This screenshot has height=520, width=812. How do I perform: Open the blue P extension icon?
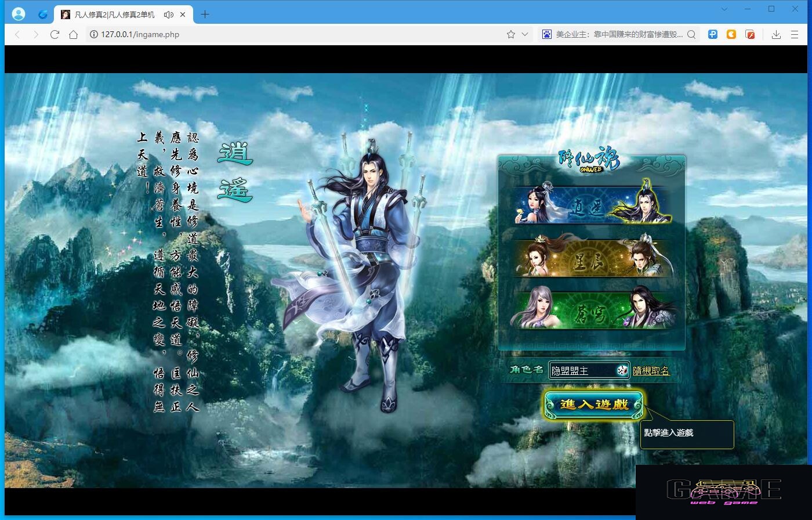pos(713,34)
